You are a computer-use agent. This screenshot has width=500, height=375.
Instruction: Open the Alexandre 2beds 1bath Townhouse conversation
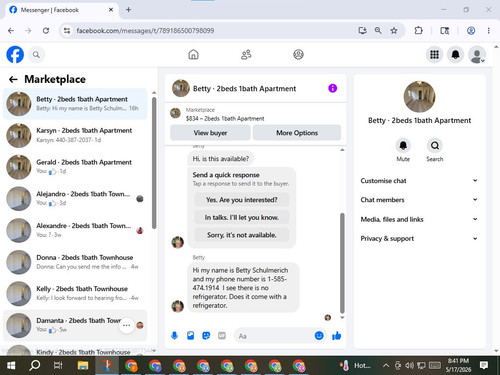(75, 230)
